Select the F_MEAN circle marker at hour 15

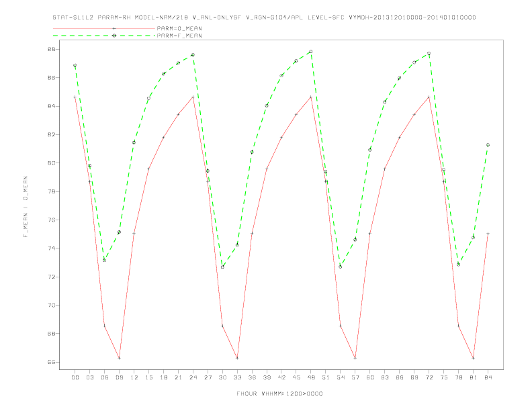148,98
